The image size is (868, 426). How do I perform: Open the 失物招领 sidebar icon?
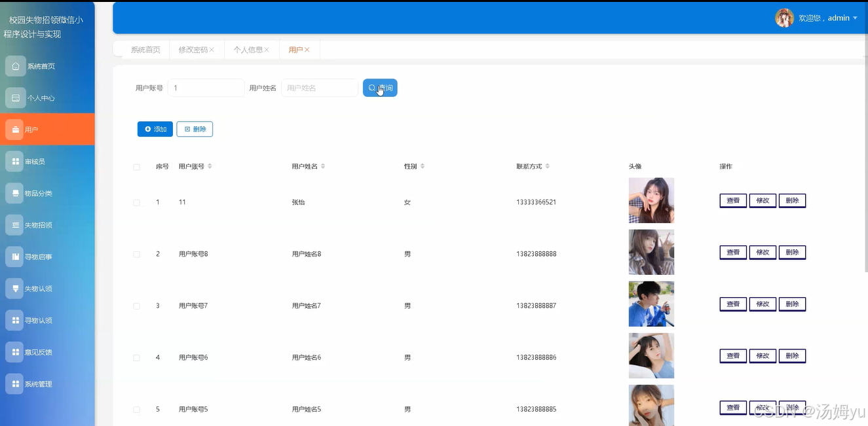(x=15, y=225)
